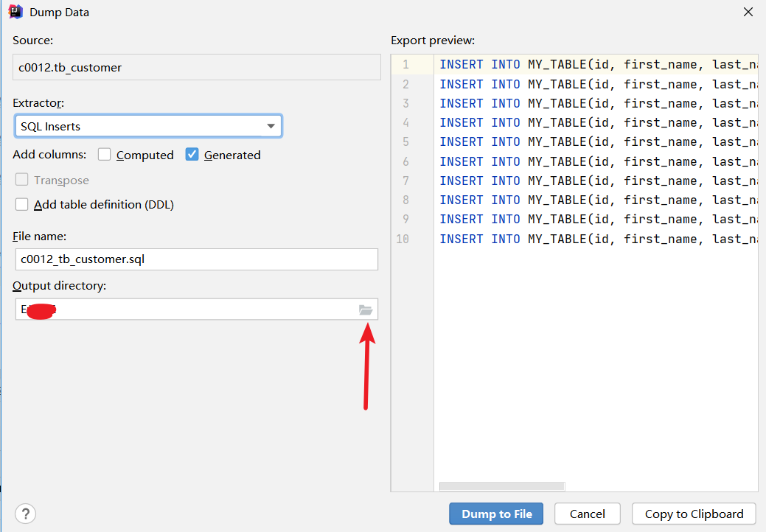Uncheck the Generated columns checkbox

coord(192,154)
